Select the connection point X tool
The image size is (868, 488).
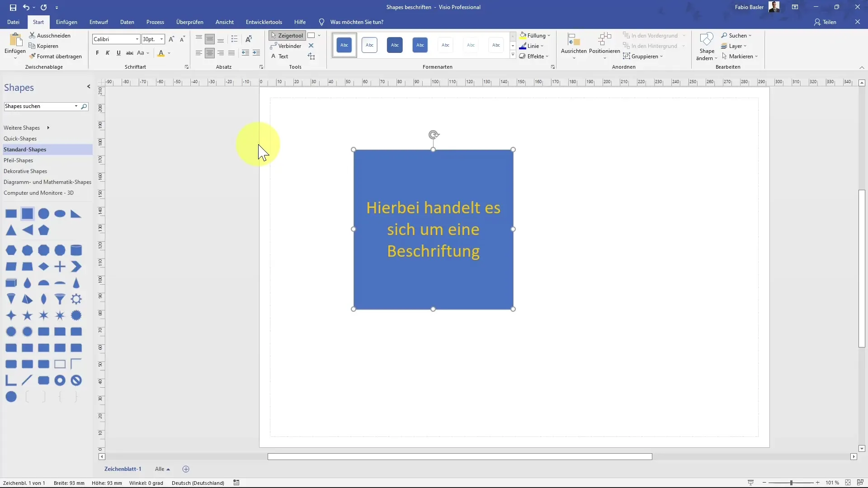311,46
